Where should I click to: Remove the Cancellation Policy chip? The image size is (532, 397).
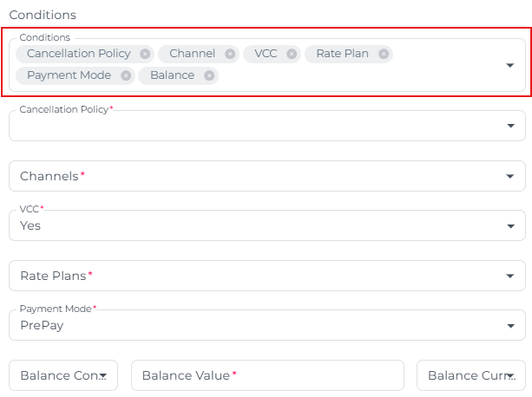coord(145,54)
